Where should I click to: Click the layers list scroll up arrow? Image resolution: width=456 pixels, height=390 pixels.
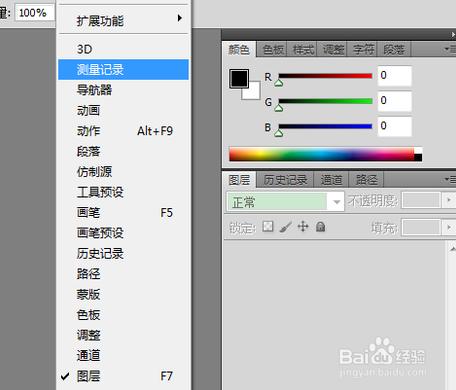tap(452, 249)
